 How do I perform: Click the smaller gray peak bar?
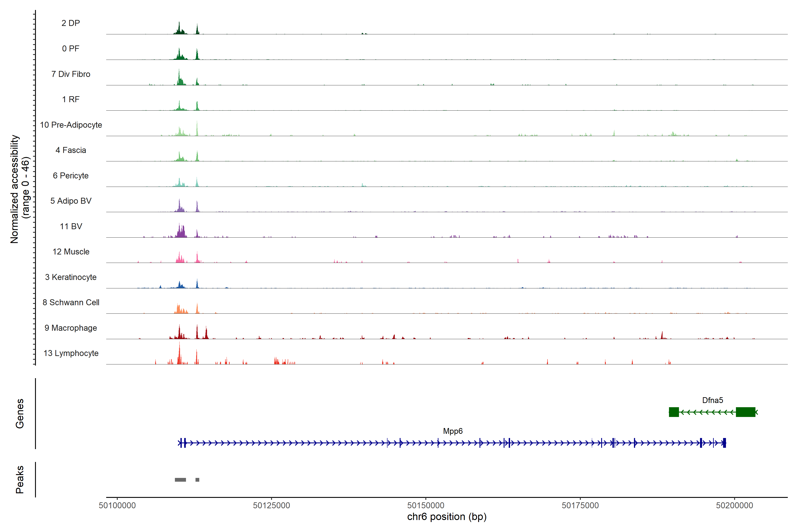(198, 480)
